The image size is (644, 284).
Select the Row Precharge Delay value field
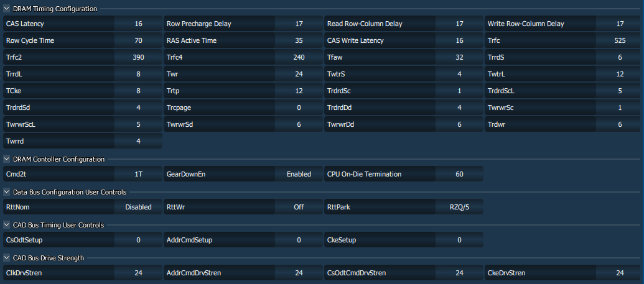299,24
